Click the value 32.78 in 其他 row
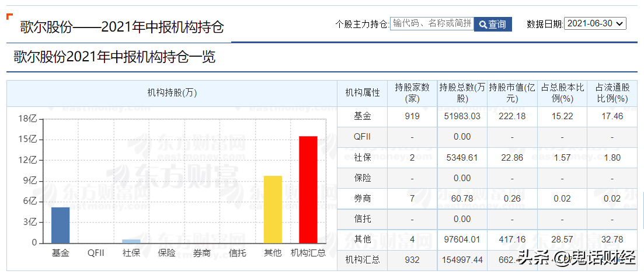Viewport: 644px width, 274px height. click(612, 239)
